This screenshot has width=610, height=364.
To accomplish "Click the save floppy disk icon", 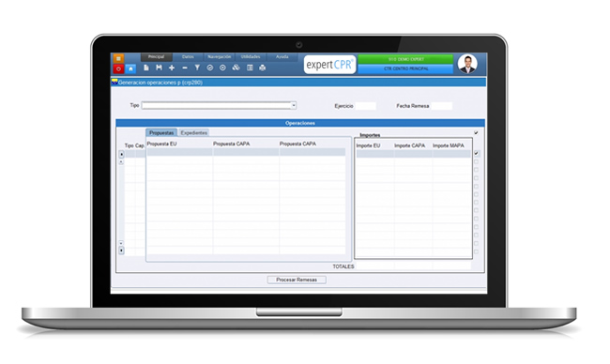I will point(160,68).
